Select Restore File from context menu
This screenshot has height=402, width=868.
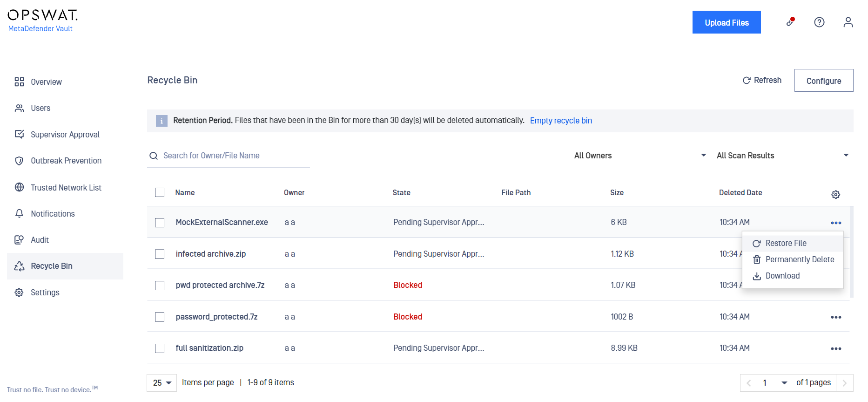[x=793, y=243]
